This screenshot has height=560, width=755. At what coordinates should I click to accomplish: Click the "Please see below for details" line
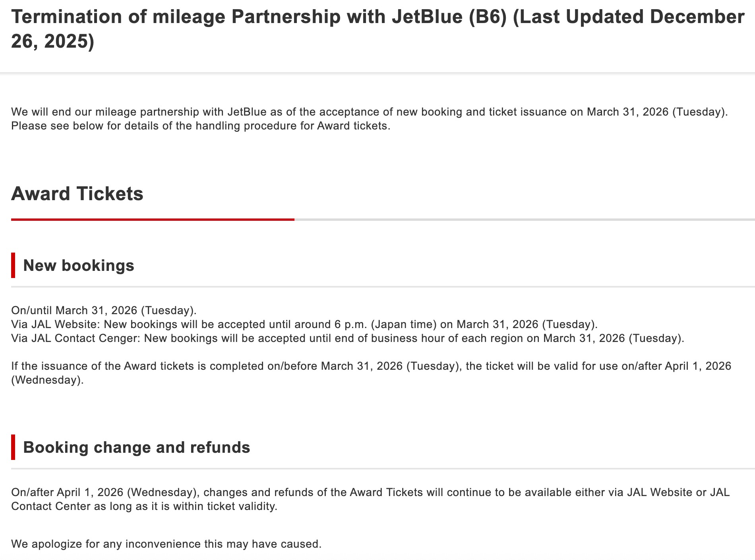(x=201, y=126)
